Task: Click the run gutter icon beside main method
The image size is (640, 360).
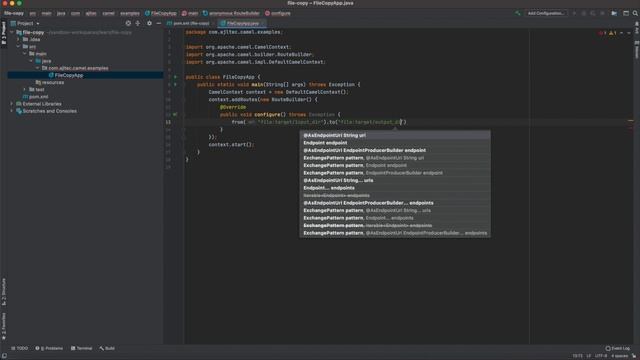Action: [176, 84]
